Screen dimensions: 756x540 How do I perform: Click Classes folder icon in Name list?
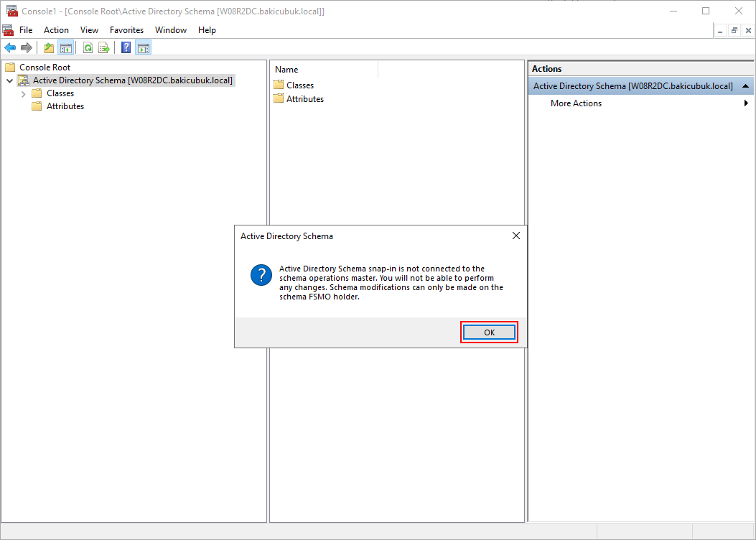point(279,85)
